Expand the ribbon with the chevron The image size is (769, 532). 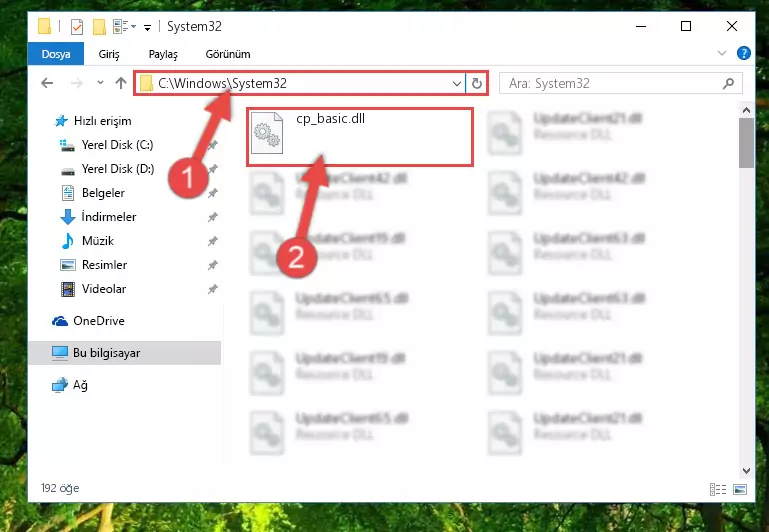point(721,53)
